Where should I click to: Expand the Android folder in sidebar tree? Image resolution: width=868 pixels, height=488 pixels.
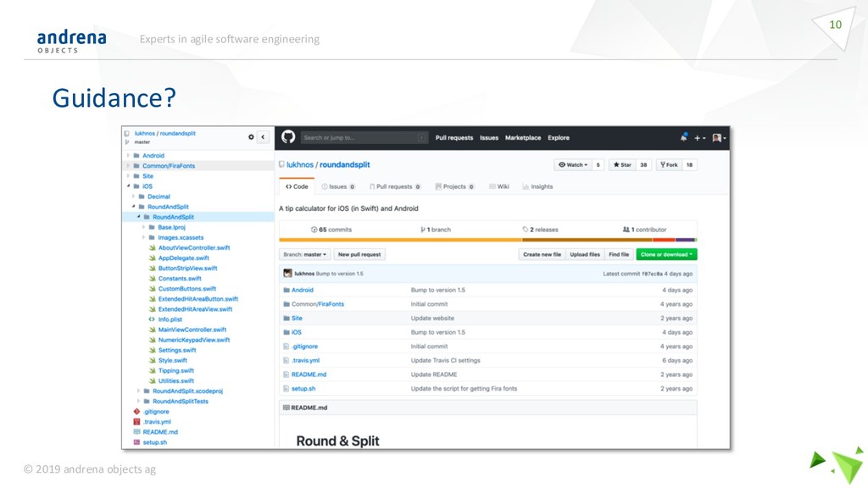[x=129, y=156]
